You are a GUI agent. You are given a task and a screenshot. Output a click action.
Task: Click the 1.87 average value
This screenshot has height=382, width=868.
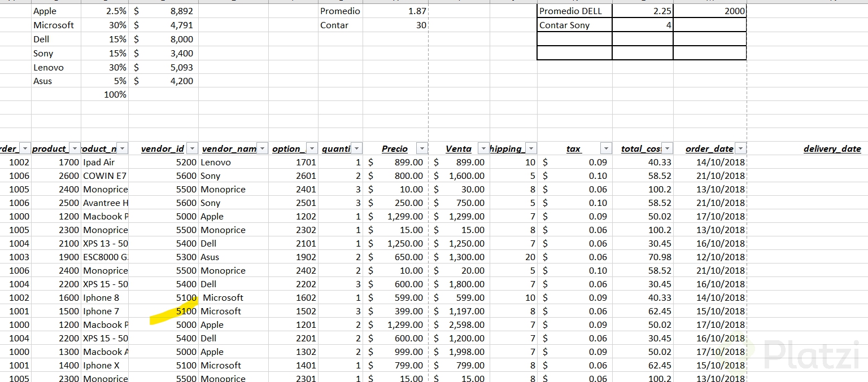coord(395,11)
